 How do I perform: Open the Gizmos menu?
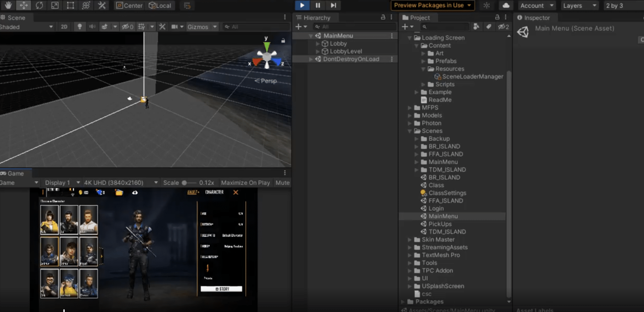[198, 27]
